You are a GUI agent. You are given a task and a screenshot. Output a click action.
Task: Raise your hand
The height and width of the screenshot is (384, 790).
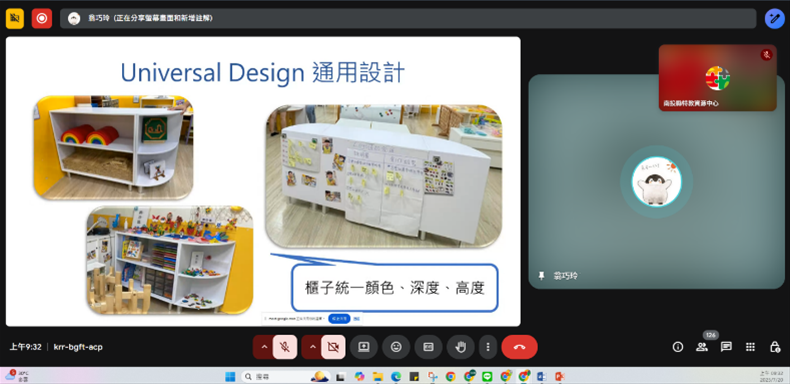point(460,347)
